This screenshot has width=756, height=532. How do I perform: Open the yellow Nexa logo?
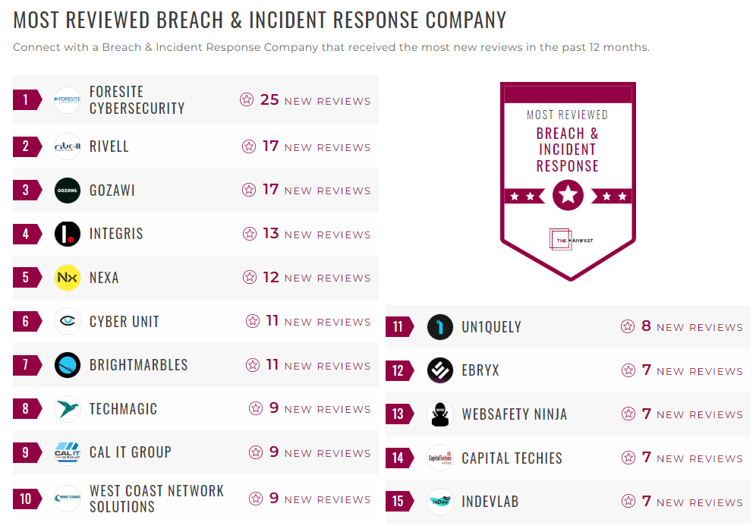[67, 277]
